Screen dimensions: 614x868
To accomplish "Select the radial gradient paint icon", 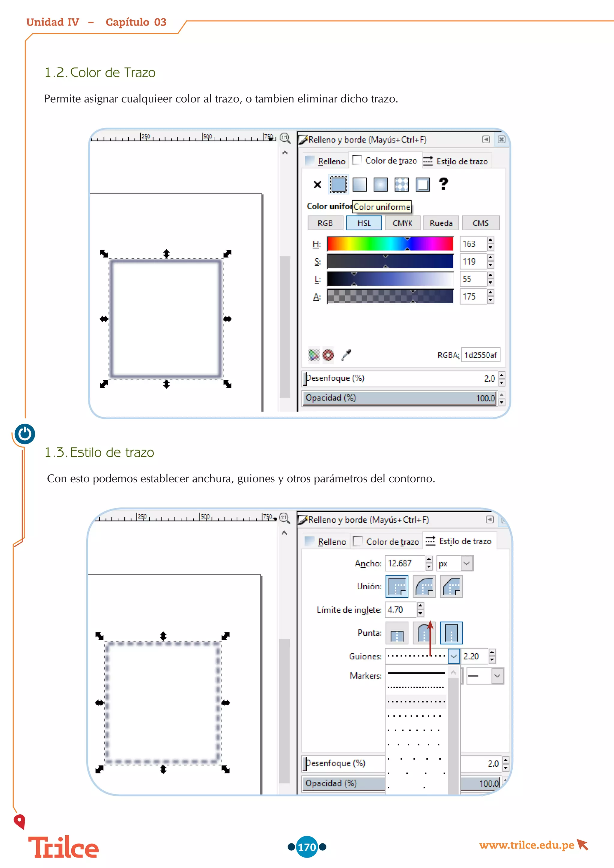I will 380,185.
